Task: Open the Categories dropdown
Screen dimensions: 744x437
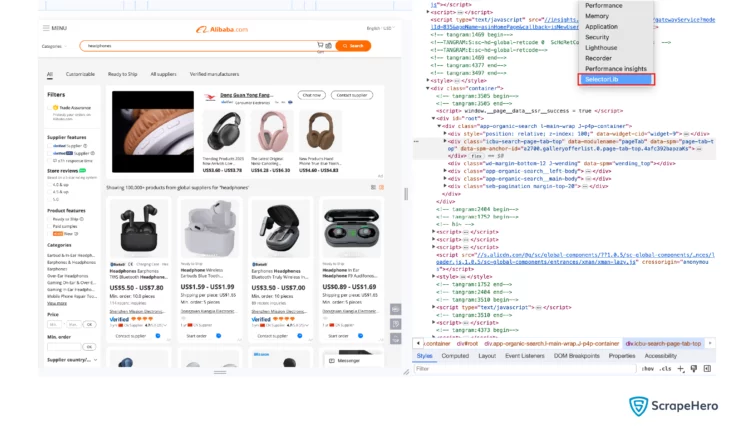Action: point(54,46)
